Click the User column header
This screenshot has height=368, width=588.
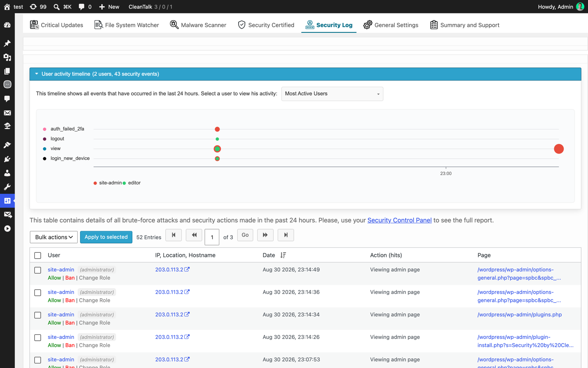click(x=54, y=255)
